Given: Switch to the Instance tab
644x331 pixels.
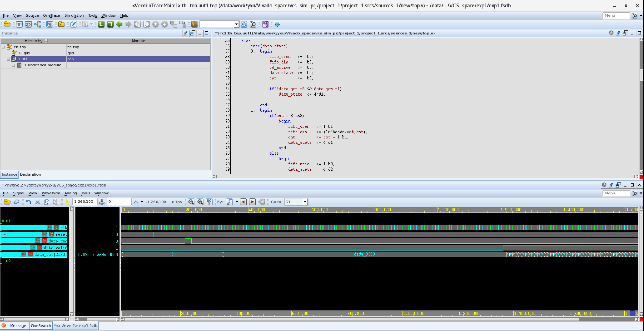Looking at the screenshot, I should [x=9, y=175].
